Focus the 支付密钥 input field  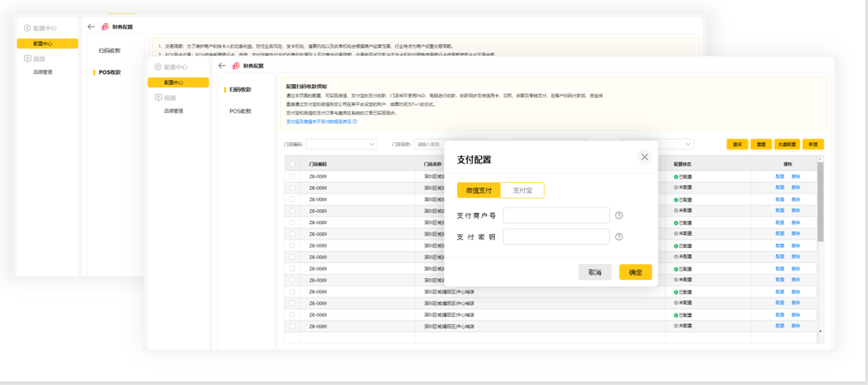[x=556, y=237]
